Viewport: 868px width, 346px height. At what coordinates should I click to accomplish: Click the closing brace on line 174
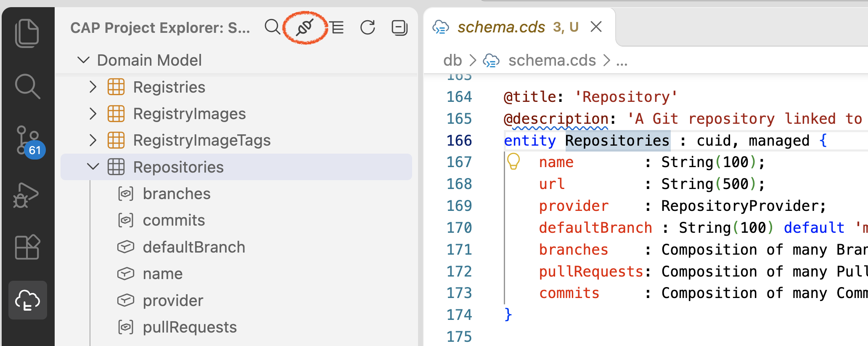click(508, 314)
